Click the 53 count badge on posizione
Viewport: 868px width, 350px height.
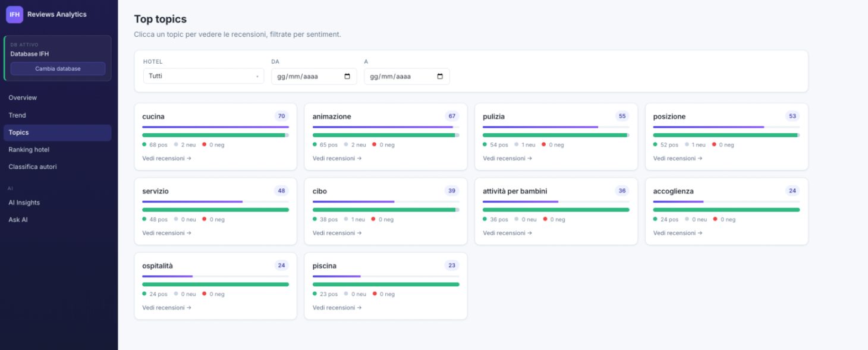pyautogui.click(x=792, y=116)
